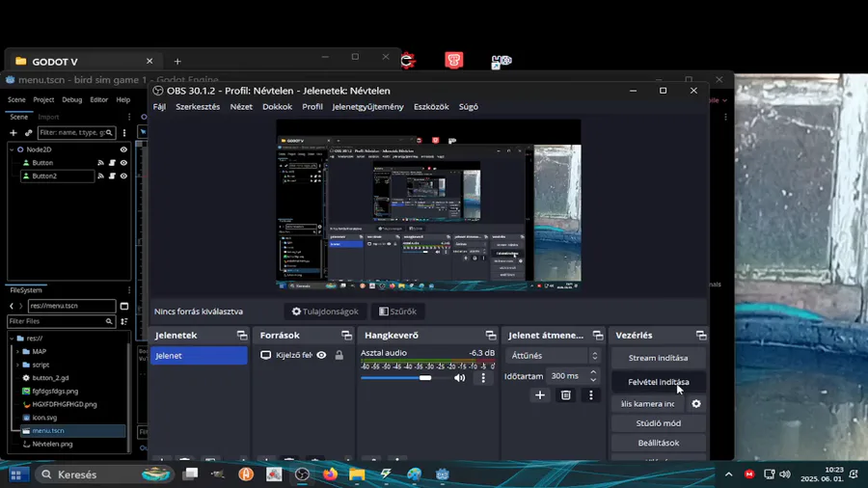Open Beállítások settings button
The width and height of the screenshot is (868, 488).
click(658, 443)
